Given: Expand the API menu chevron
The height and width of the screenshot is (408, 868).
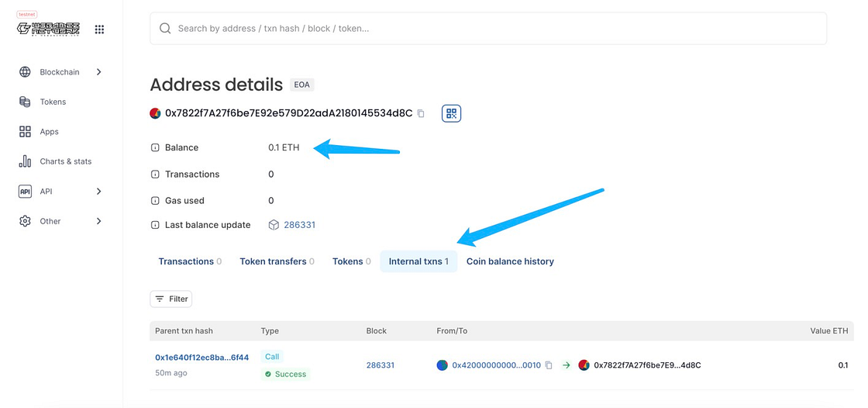Looking at the screenshot, I should 98,192.
